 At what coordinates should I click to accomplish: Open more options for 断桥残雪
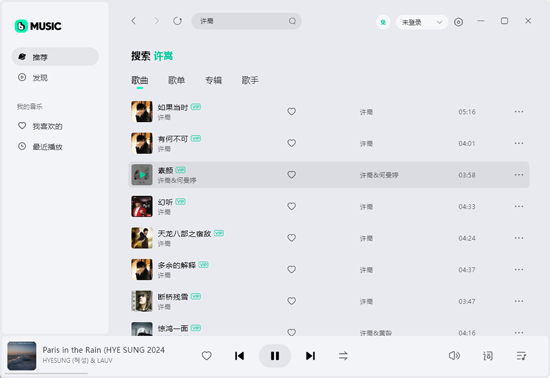coord(519,301)
